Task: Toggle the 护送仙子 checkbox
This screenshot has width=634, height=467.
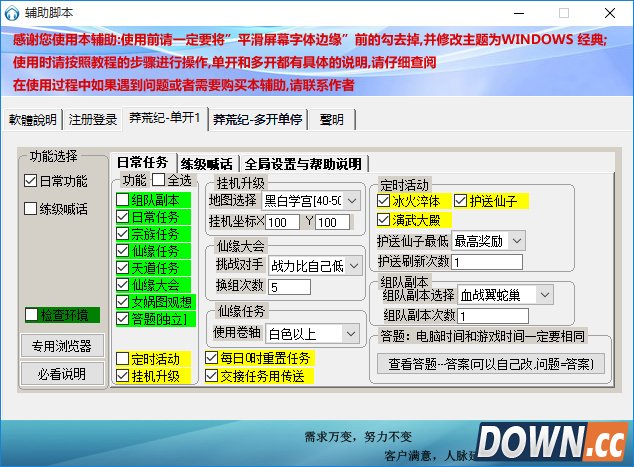Action: pos(460,201)
